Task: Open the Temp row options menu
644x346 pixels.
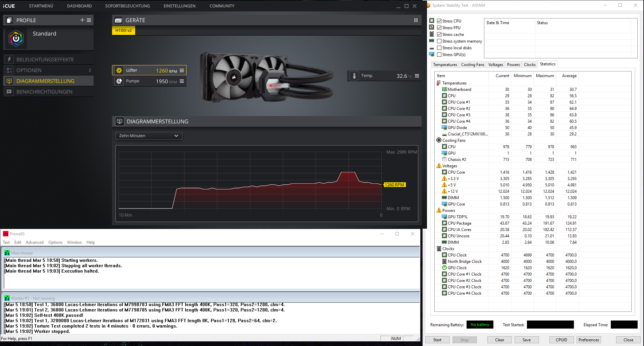Action: pyautogui.click(x=417, y=76)
